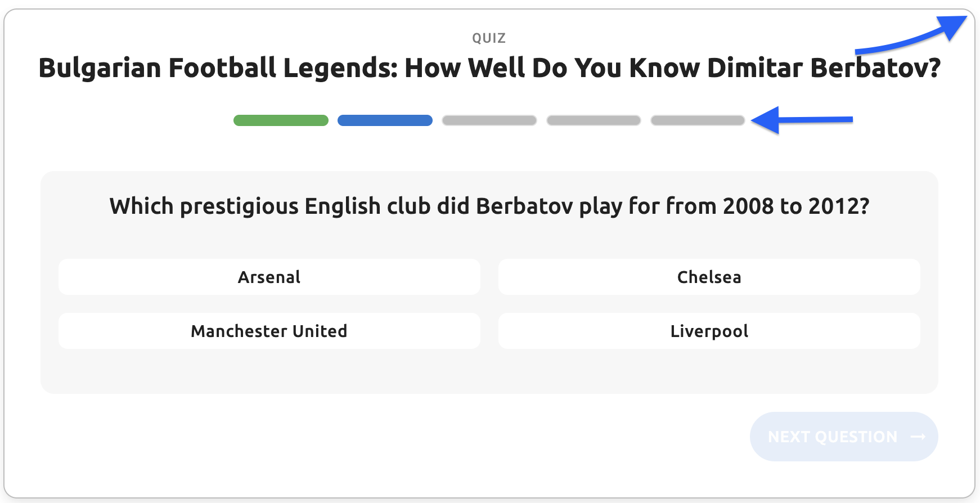Viewport: 980px width, 503px height.
Task: Choose Chelsea as the answer
Action: tap(709, 277)
